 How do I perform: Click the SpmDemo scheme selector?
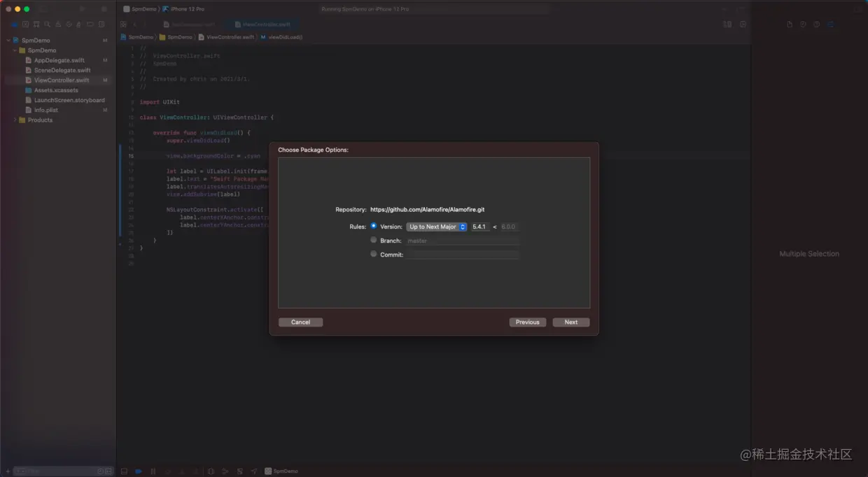point(140,9)
